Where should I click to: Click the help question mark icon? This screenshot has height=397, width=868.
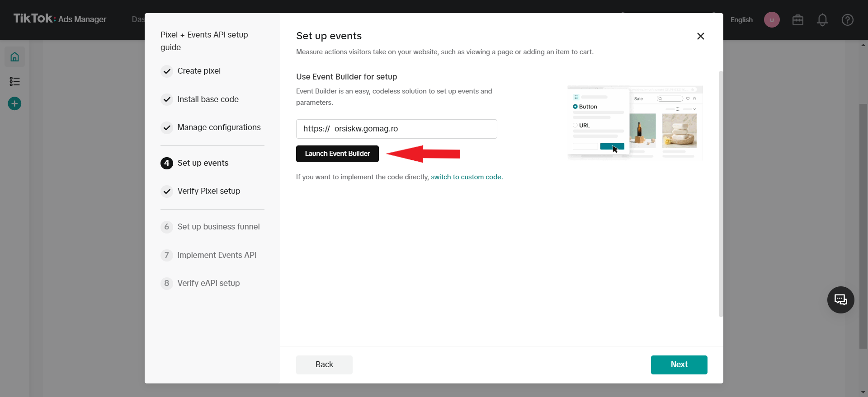(847, 20)
